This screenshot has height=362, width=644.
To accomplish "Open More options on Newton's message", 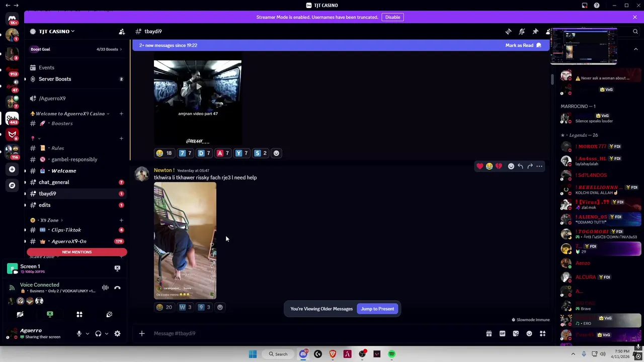I will click(539, 166).
